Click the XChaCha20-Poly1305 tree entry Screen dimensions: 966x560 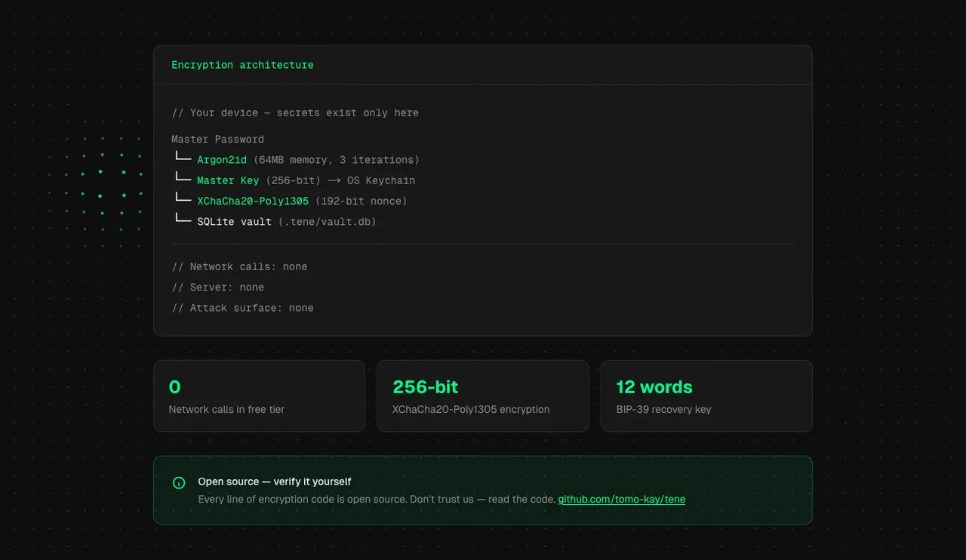(x=253, y=201)
